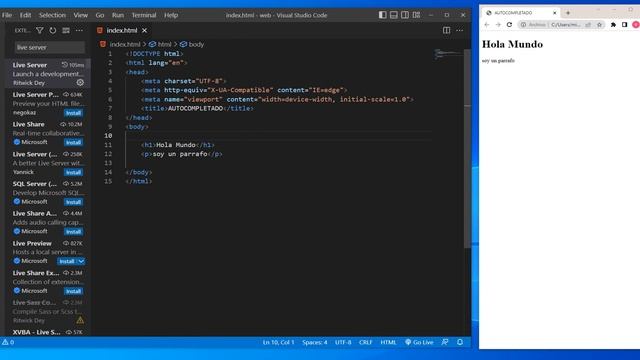This screenshot has width=640, height=360.
Task: Open Ln 10, Col 1 go-to-line
Action: coord(278,342)
